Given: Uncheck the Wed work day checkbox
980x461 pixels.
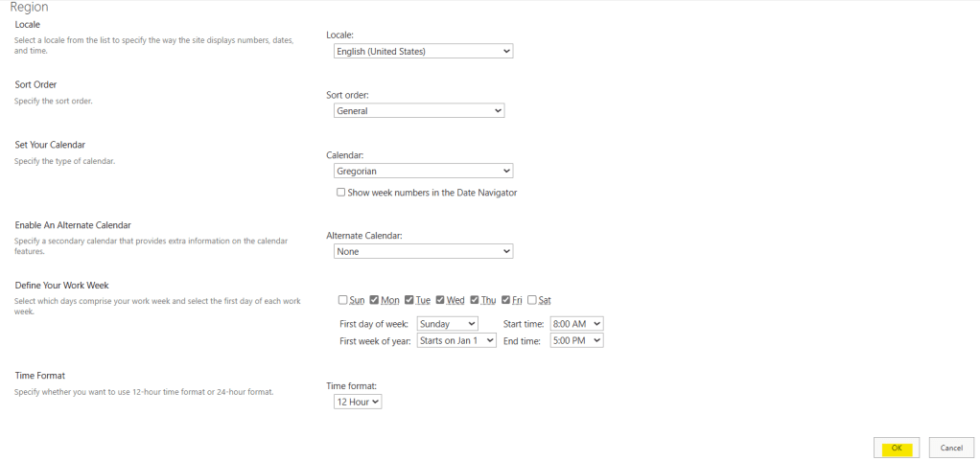Looking at the screenshot, I should 440,300.
